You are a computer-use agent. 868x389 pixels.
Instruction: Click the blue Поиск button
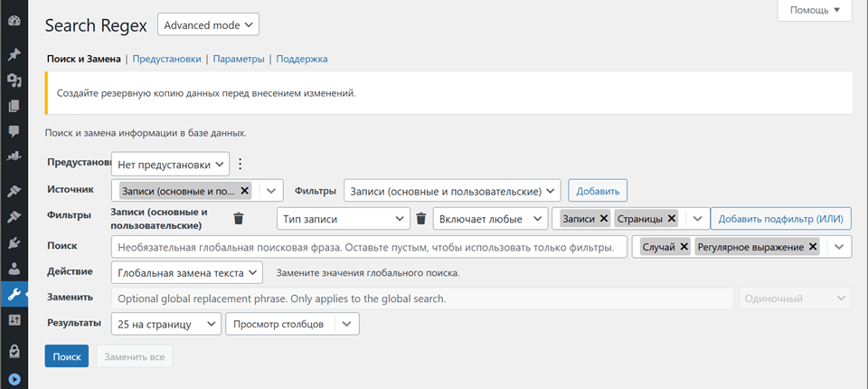click(66, 356)
